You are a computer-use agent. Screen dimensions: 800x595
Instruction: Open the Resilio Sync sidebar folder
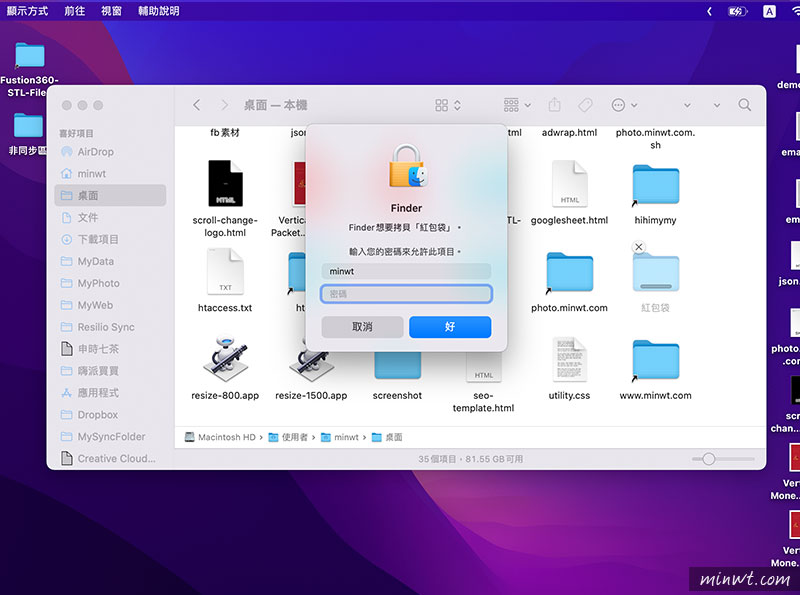tap(119, 327)
